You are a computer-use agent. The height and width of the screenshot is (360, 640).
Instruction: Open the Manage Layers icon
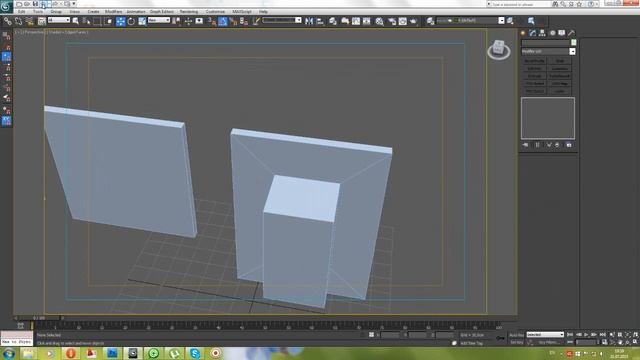point(333,21)
